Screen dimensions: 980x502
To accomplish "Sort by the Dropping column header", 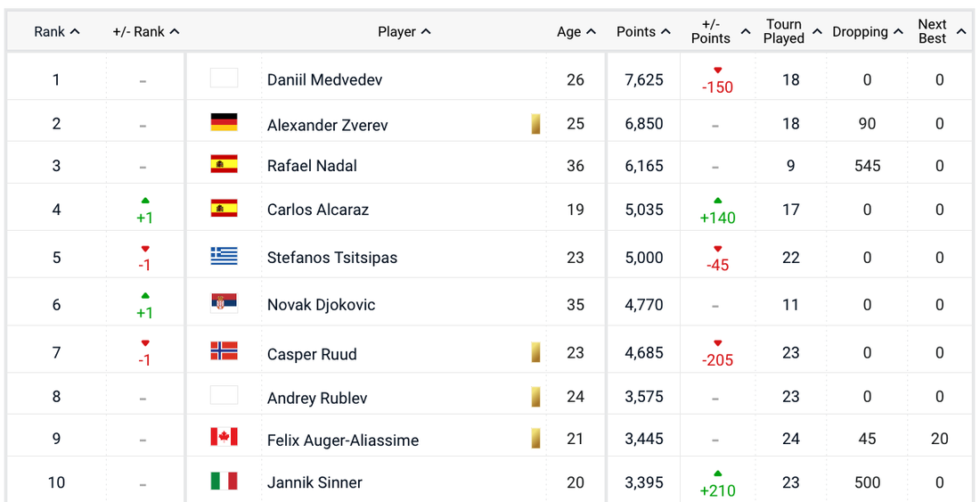I will (x=867, y=32).
